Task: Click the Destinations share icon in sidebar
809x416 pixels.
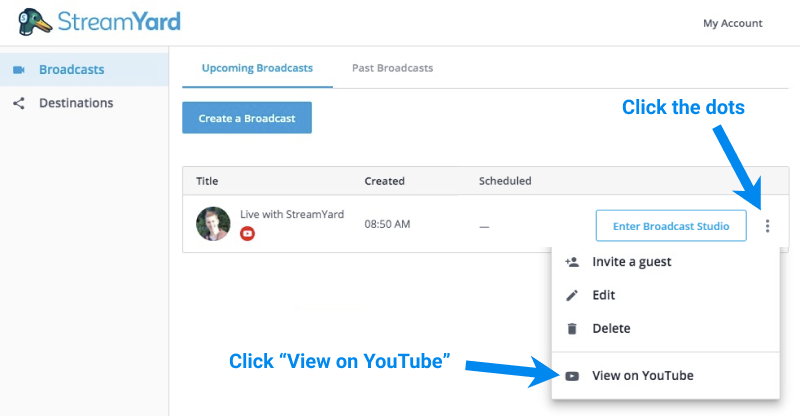Action: coord(19,103)
